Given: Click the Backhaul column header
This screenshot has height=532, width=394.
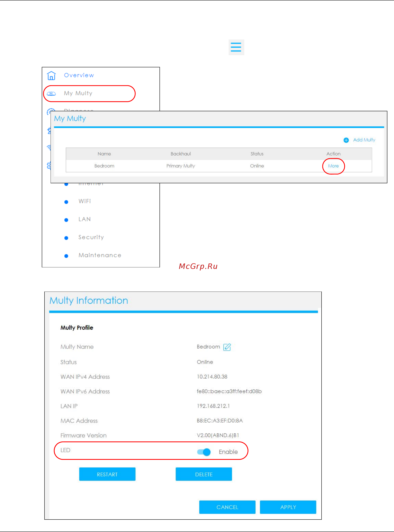Looking at the screenshot, I should click(181, 154).
